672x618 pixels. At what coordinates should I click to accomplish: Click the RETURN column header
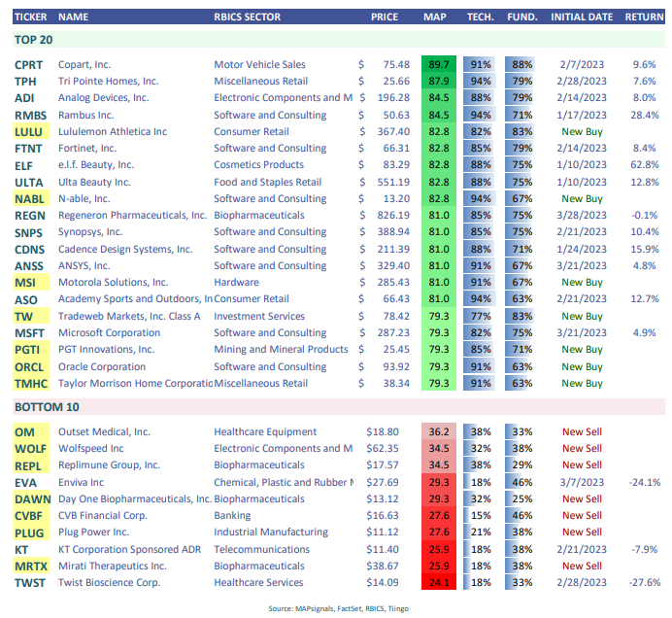(644, 17)
